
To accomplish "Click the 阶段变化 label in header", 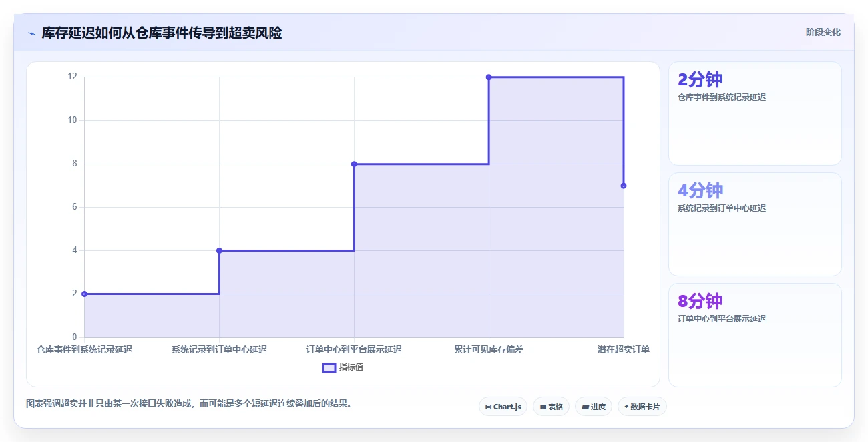I will (x=823, y=32).
